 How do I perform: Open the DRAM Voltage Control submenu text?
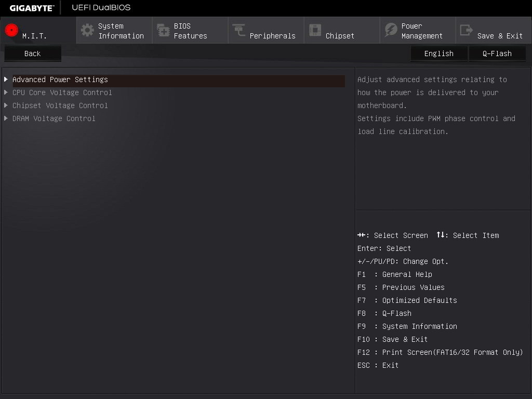point(54,118)
